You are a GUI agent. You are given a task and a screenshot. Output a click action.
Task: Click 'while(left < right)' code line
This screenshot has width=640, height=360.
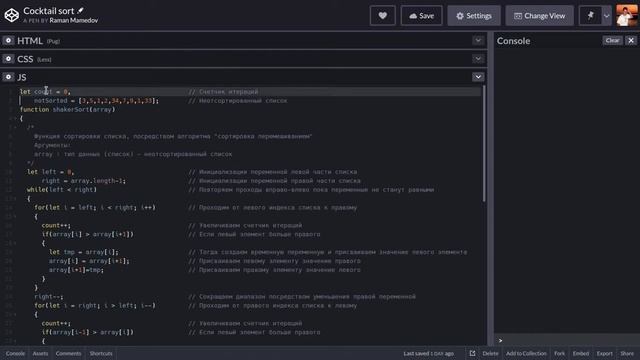(62, 190)
